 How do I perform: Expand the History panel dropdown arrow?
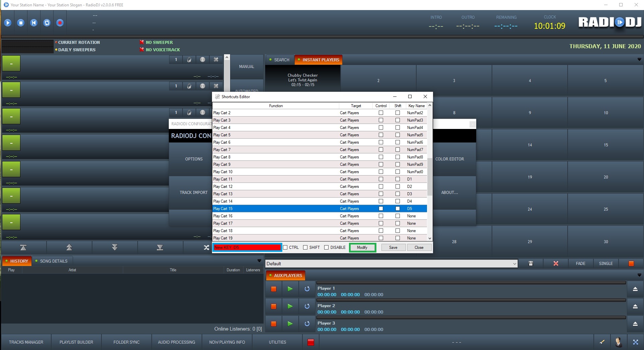click(259, 261)
